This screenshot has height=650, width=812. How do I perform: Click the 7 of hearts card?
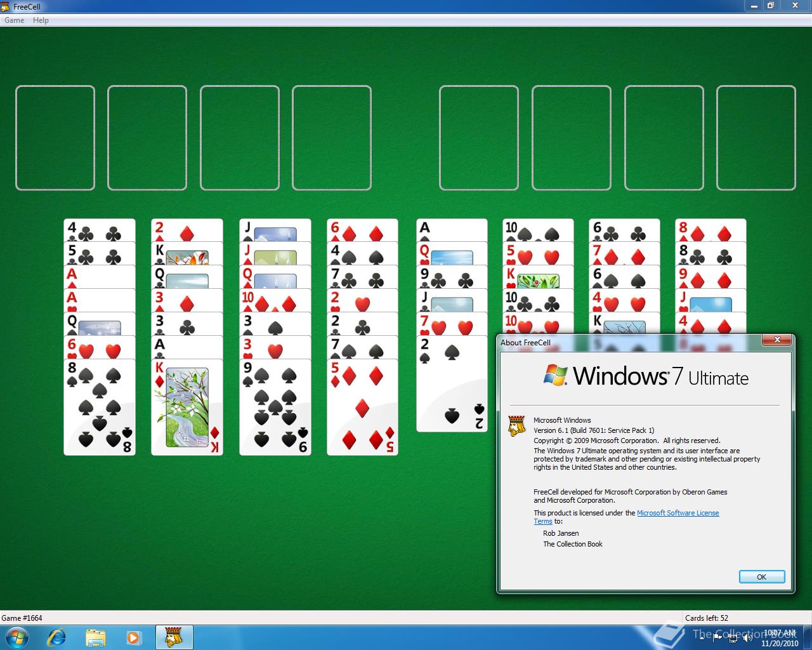pyautogui.click(x=452, y=324)
